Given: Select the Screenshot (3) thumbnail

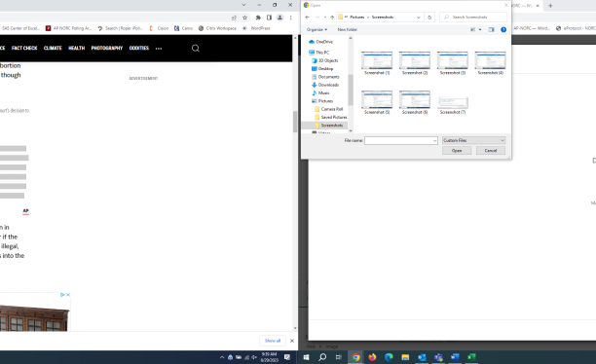Looking at the screenshot, I should pos(452,63).
